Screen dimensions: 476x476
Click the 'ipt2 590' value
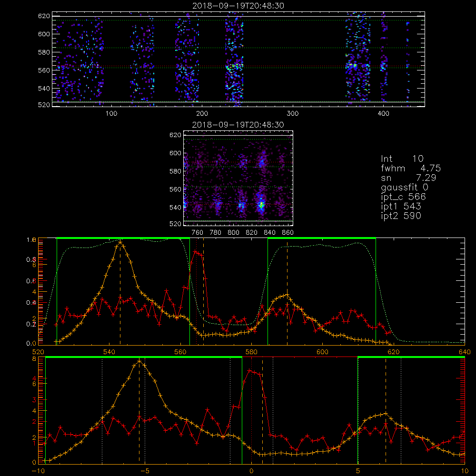[401, 216]
